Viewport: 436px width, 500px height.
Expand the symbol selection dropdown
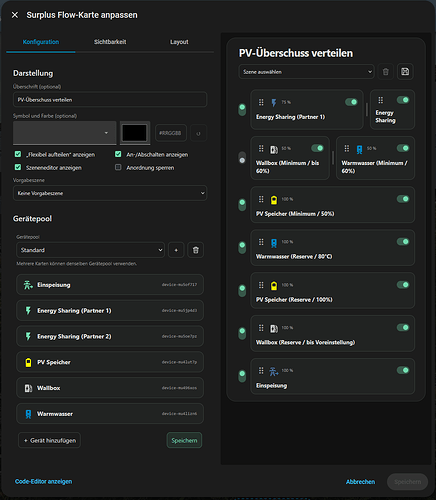click(65, 133)
